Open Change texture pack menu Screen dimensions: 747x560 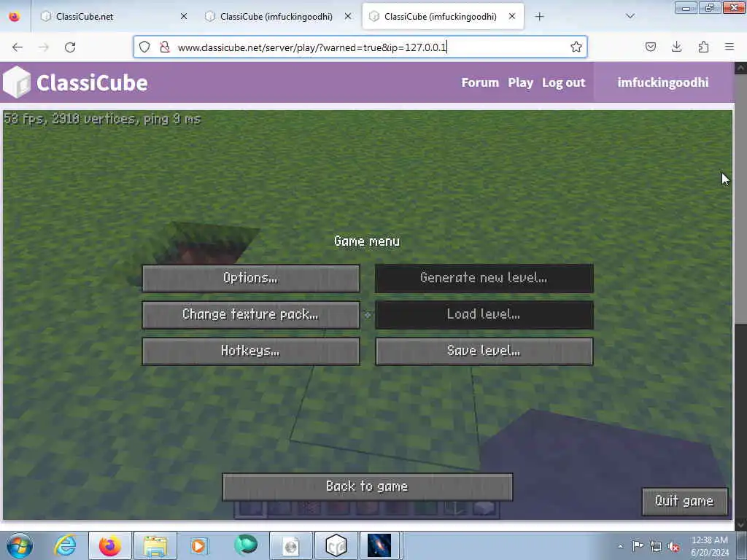click(x=251, y=315)
